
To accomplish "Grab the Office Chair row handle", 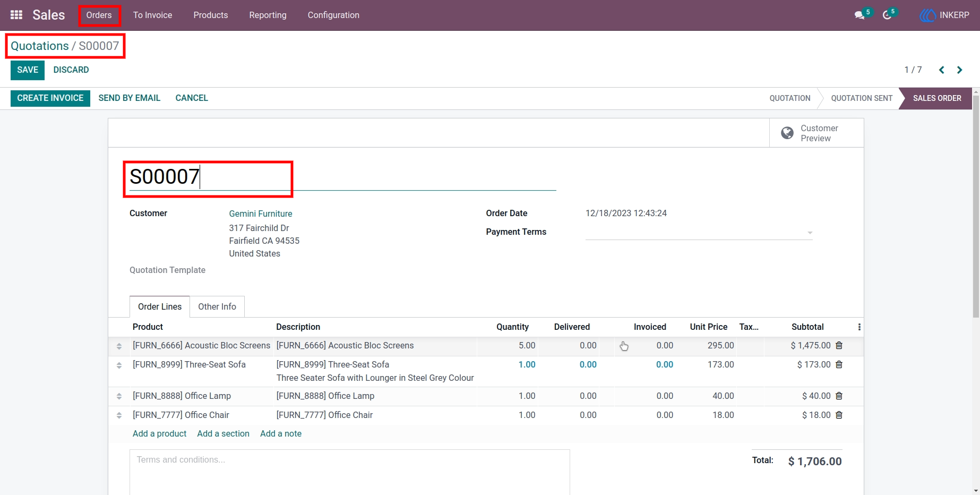I will pos(119,415).
